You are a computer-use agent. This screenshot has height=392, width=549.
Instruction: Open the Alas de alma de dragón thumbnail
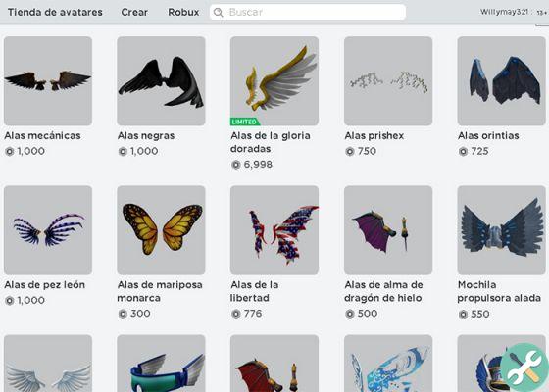[388, 230]
